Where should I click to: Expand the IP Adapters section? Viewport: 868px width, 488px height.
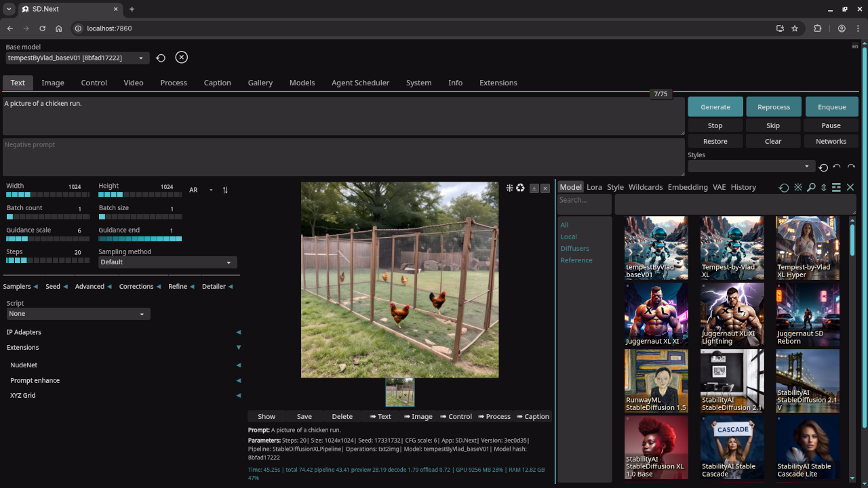[122, 332]
